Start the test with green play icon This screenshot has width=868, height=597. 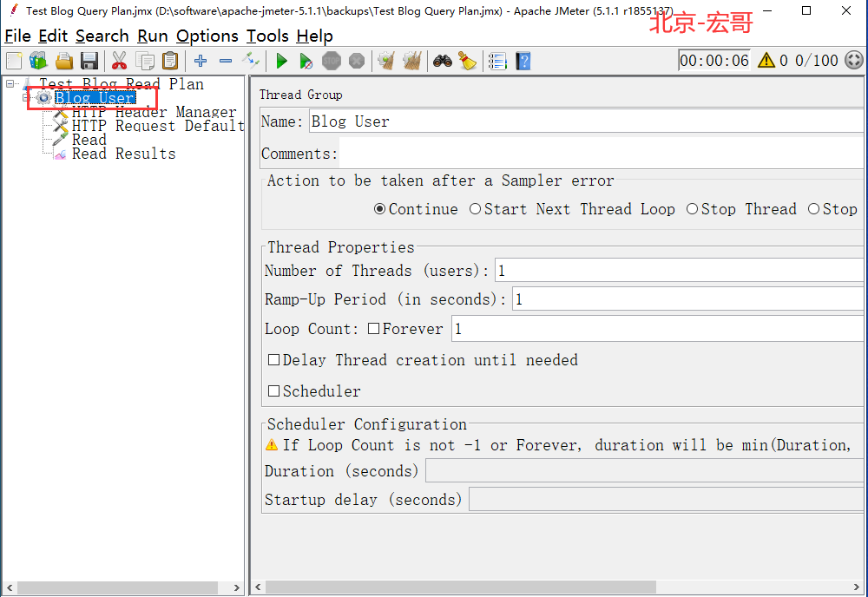[x=282, y=61]
